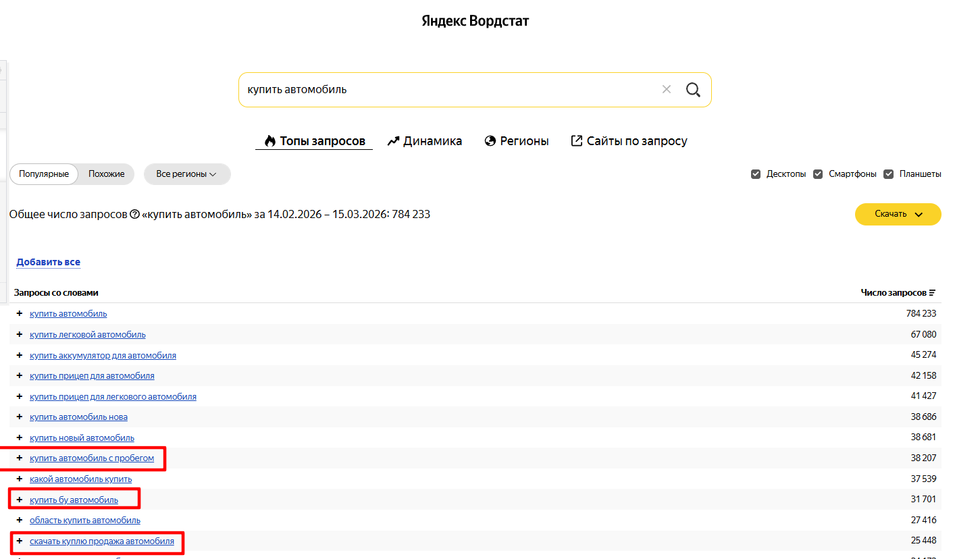Image resolution: width=980 pixels, height=559 pixels.
Task: Add 'купить бу автомобиль' with its plus icon
Action: point(20,500)
